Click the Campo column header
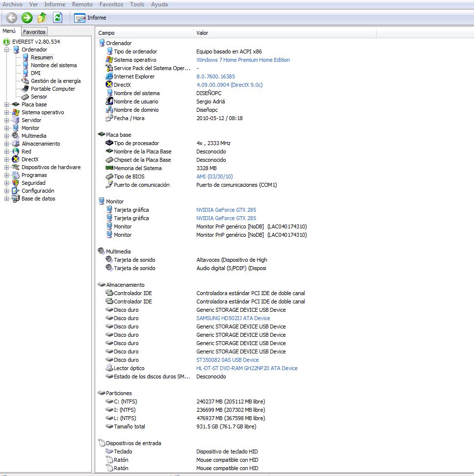474x476 pixels. (144, 33)
